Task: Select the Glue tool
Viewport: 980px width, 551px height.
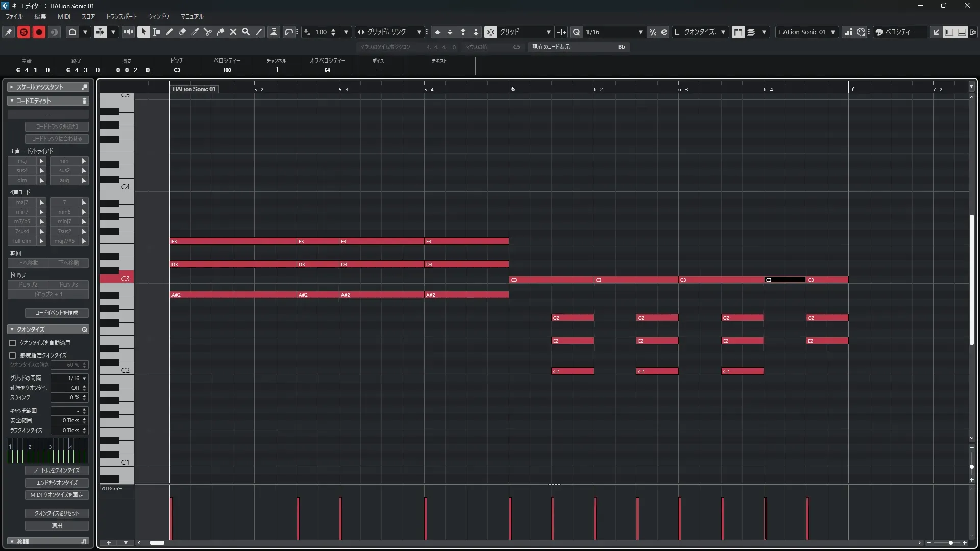Action: pos(220,32)
